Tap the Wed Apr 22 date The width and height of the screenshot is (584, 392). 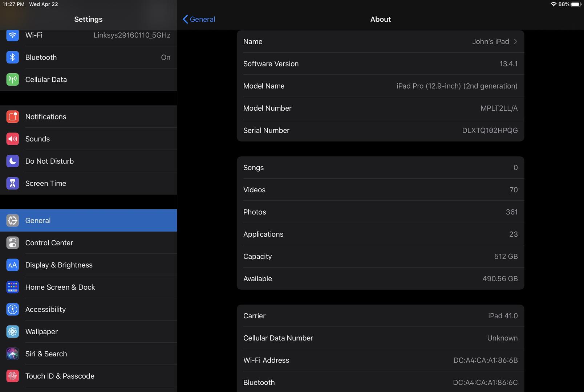click(x=44, y=4)
